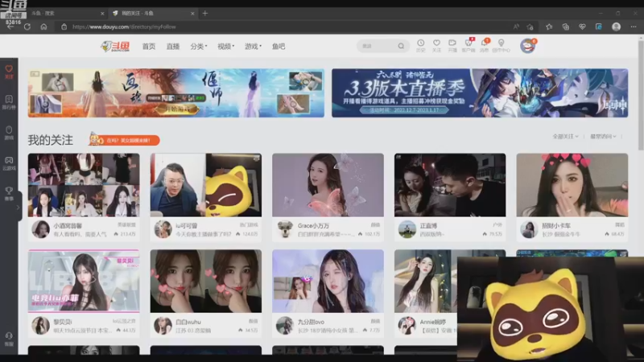This screenshot has height=362, width=644.
Task: Click the Douyu logo in the header
Action: pos(115,47)
